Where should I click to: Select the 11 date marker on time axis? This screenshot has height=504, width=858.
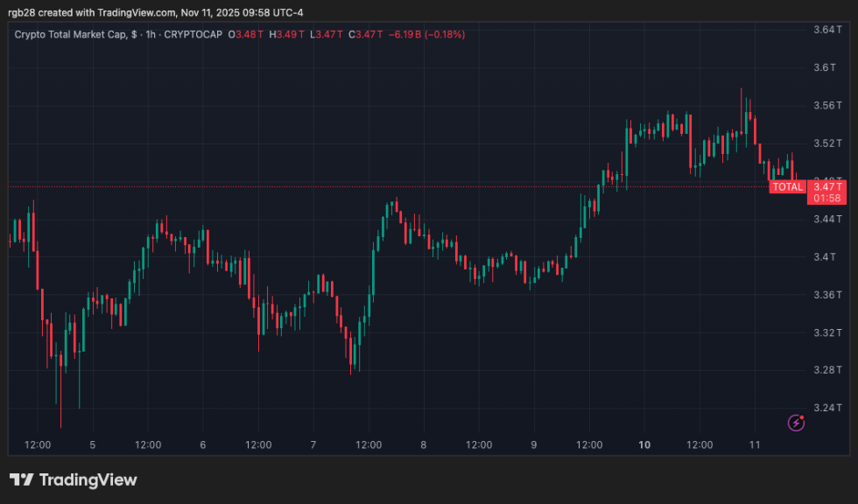[x=754, y=444]
